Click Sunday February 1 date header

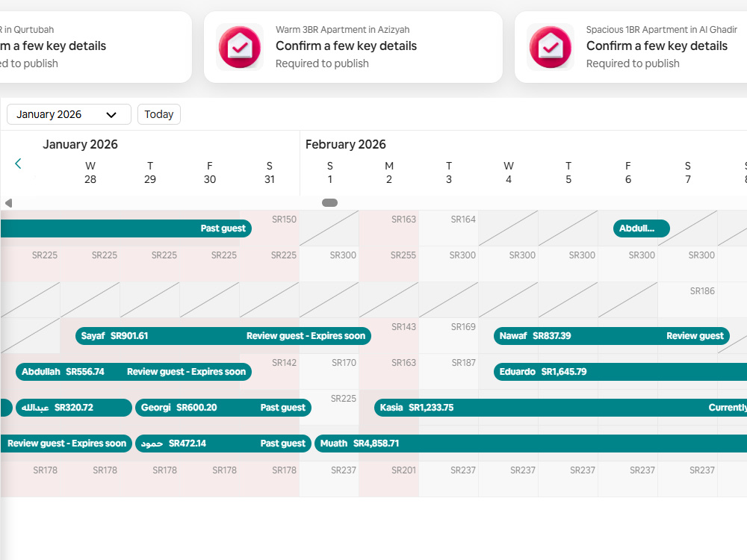pyautogui.click(x=329, y=172)
